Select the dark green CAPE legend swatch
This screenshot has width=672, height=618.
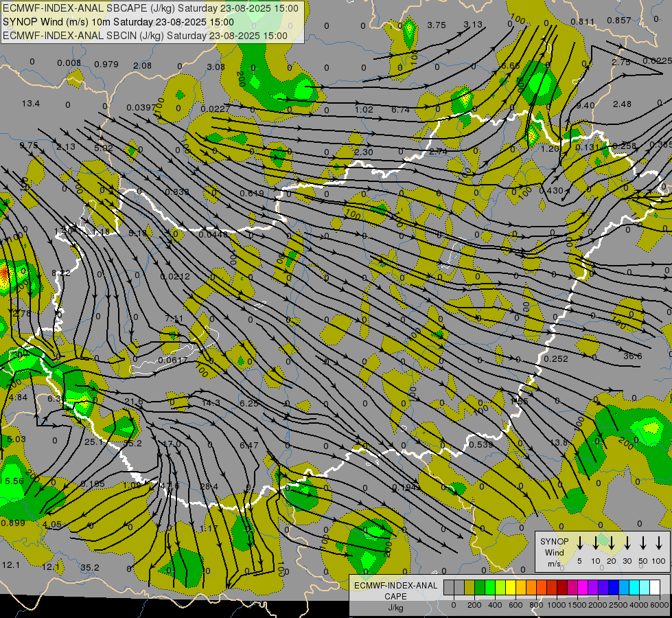point(480,588)
